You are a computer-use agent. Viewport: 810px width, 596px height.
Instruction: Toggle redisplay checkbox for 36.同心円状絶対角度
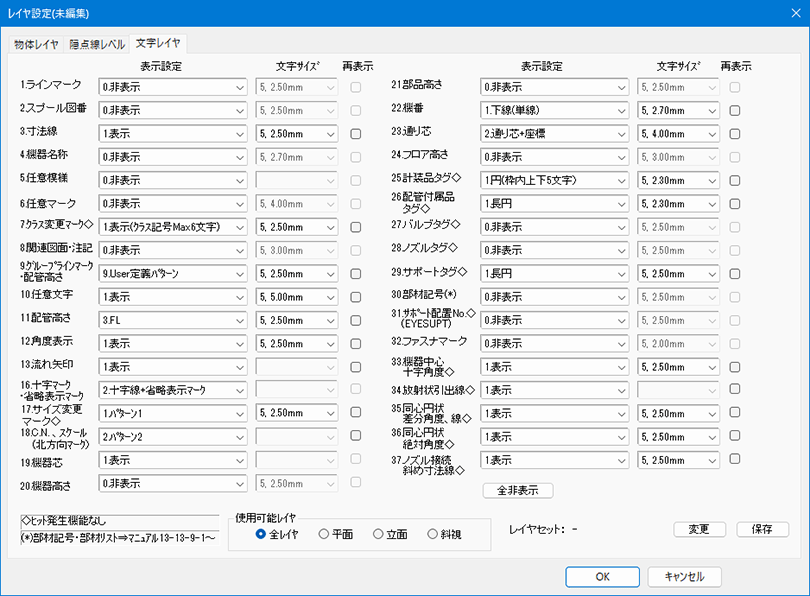(x=735, y=435)
